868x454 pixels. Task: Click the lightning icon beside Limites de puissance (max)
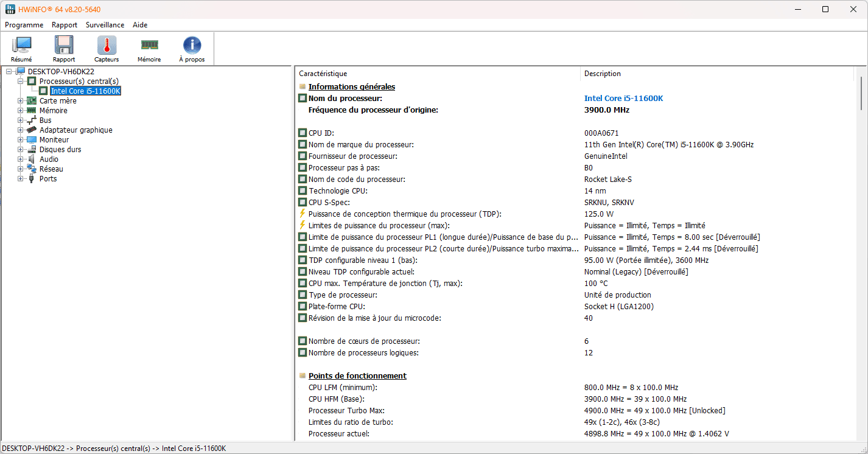[302, 225]
